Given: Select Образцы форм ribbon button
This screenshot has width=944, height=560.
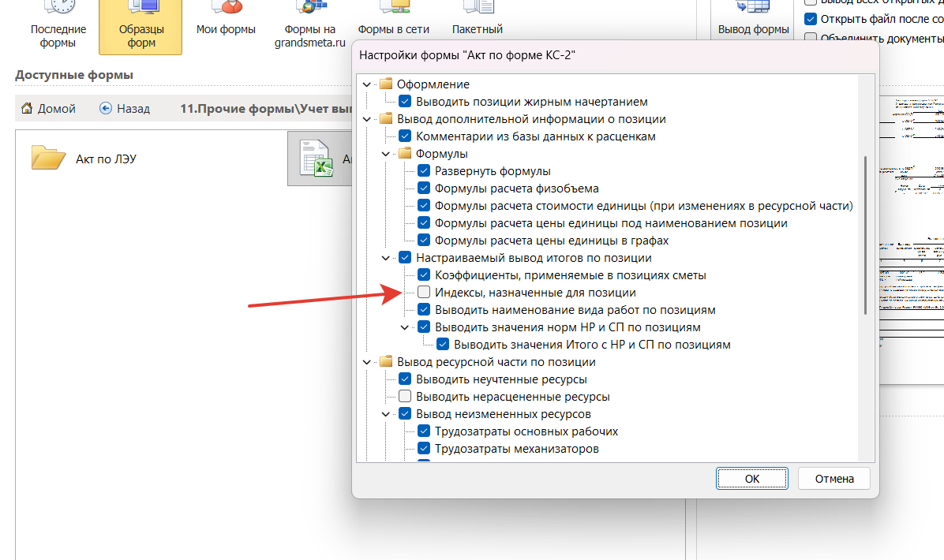Looking at the screenshot, I should point(140,27).
